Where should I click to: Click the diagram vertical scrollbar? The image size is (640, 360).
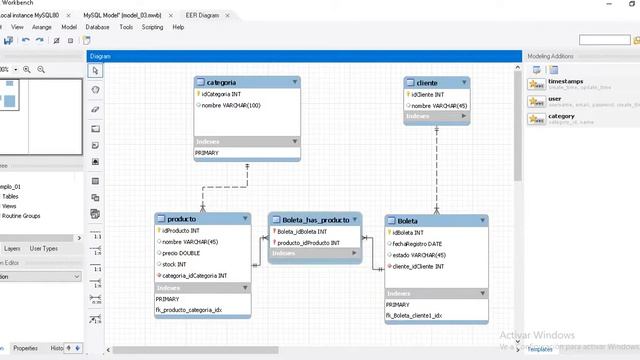[x=518, y=126]
